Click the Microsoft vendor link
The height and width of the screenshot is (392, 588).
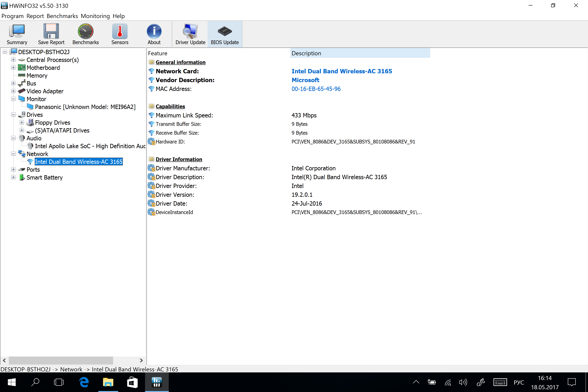305,80
